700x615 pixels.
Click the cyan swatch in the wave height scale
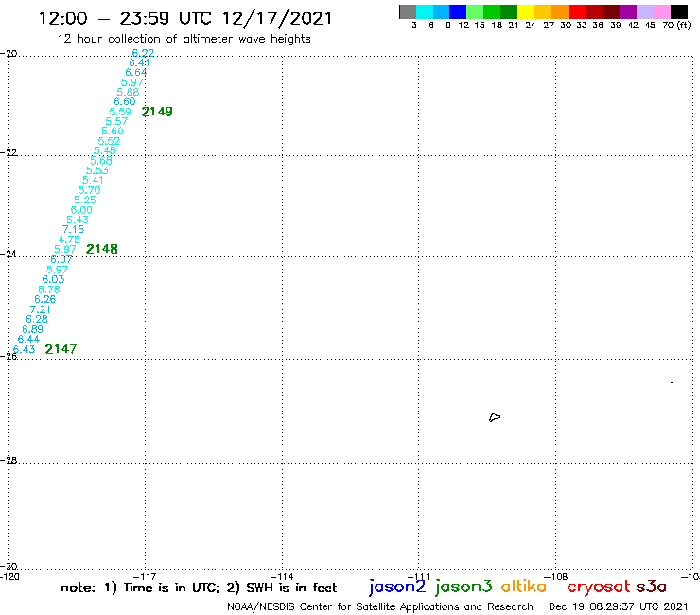(x=425, y=11)
